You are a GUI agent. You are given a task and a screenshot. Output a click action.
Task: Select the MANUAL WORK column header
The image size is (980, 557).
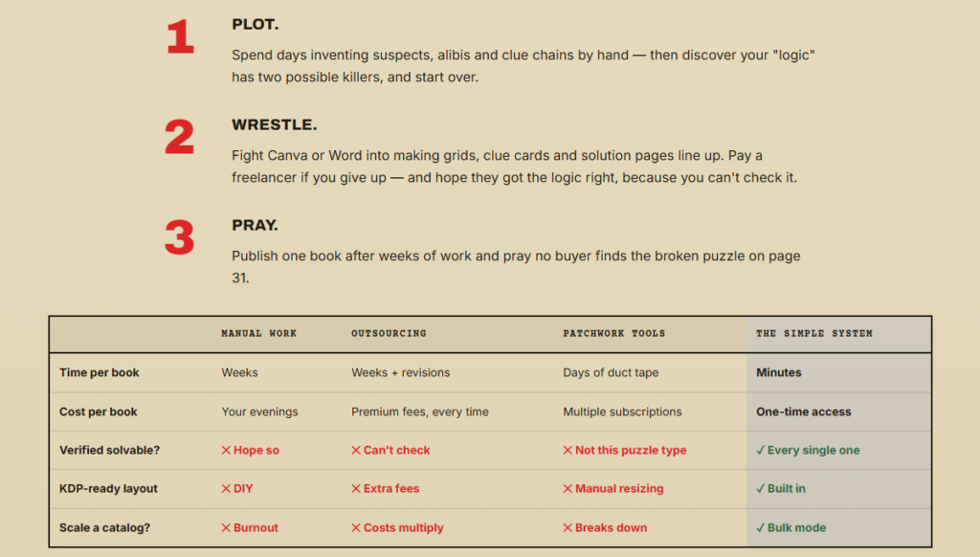pos(258,334)
